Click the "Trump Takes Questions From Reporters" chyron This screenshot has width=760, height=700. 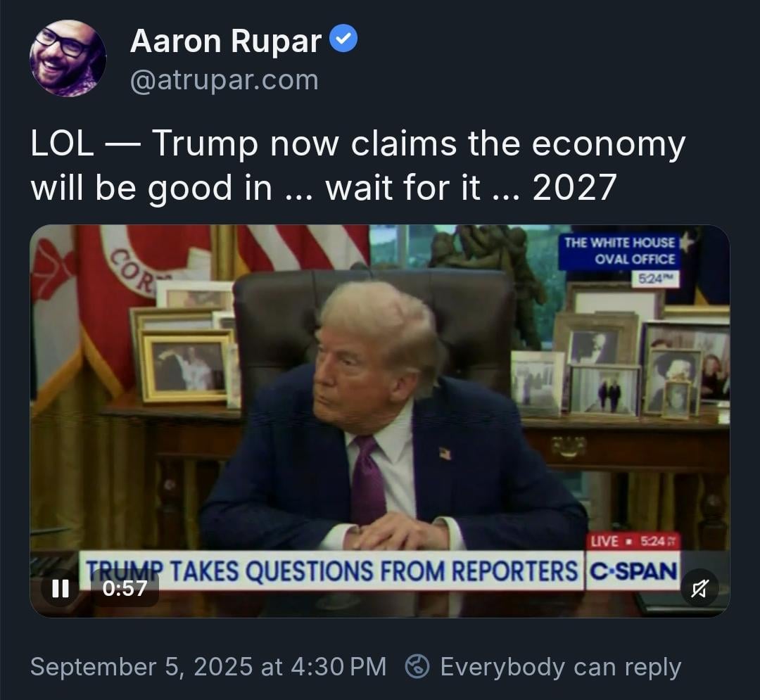331,570
